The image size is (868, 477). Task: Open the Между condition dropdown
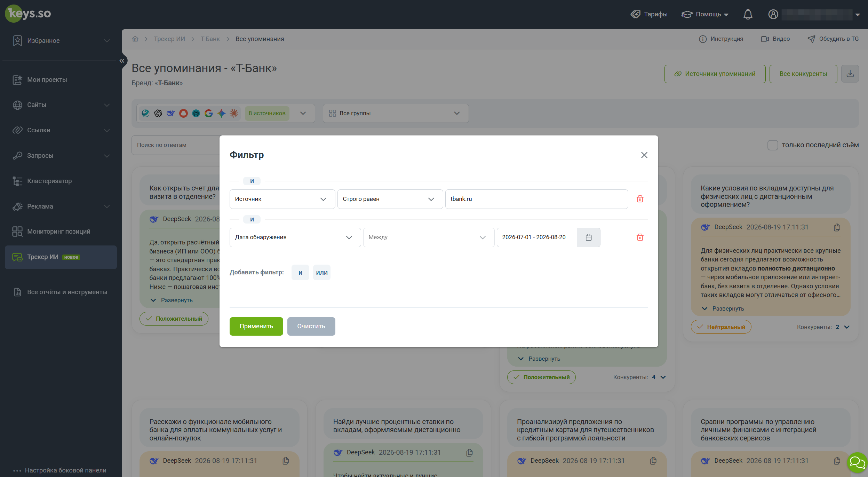click(x=429, y=237)
